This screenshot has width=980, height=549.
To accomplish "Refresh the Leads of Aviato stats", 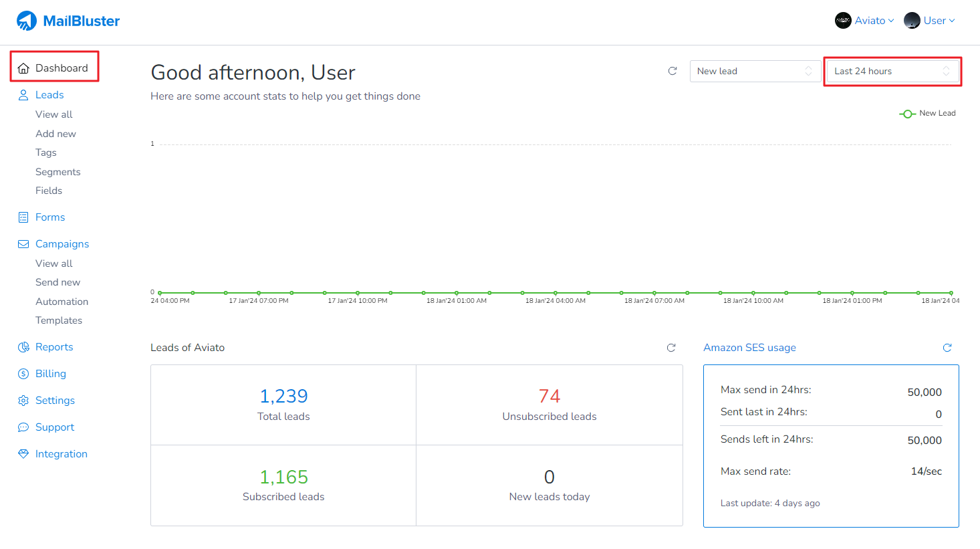I will pos(671,348).
